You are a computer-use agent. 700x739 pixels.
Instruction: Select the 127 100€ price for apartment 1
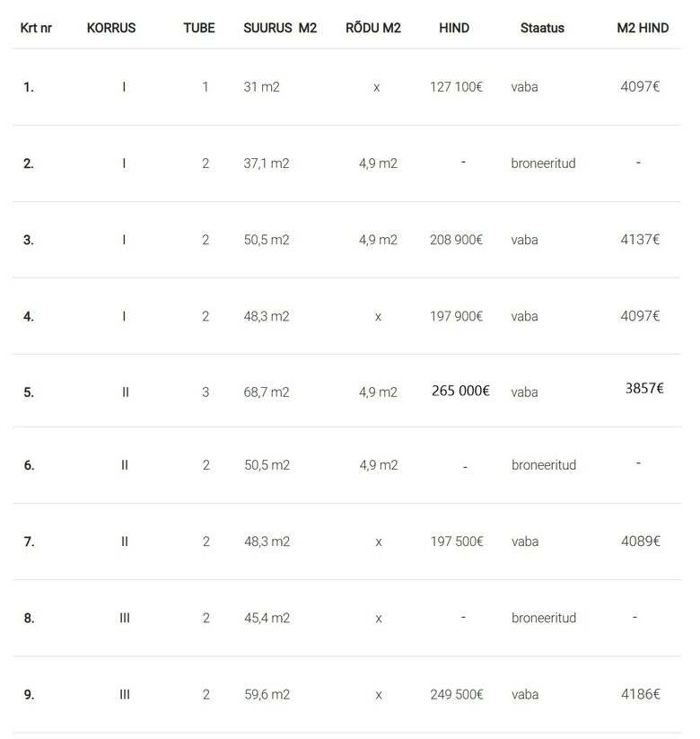[x=457, y=87]
